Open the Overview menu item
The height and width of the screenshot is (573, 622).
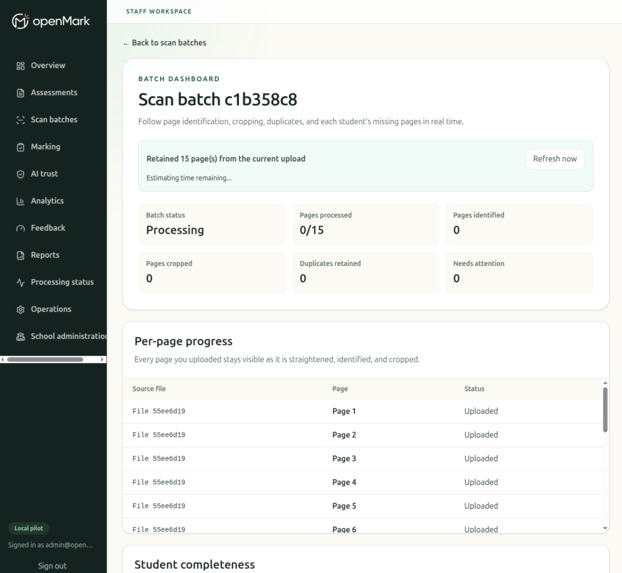(x=48, y=65)
